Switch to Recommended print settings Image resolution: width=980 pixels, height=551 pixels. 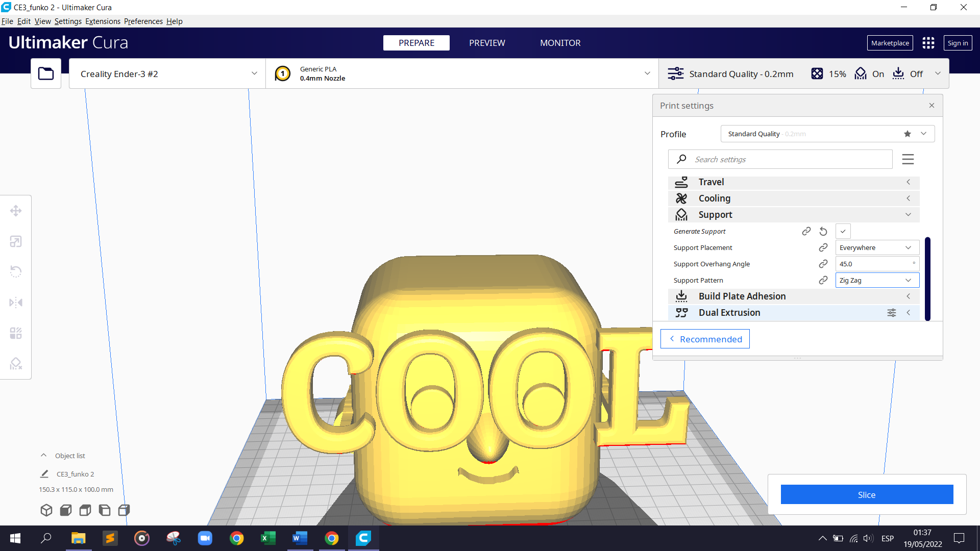pos(705,339)
